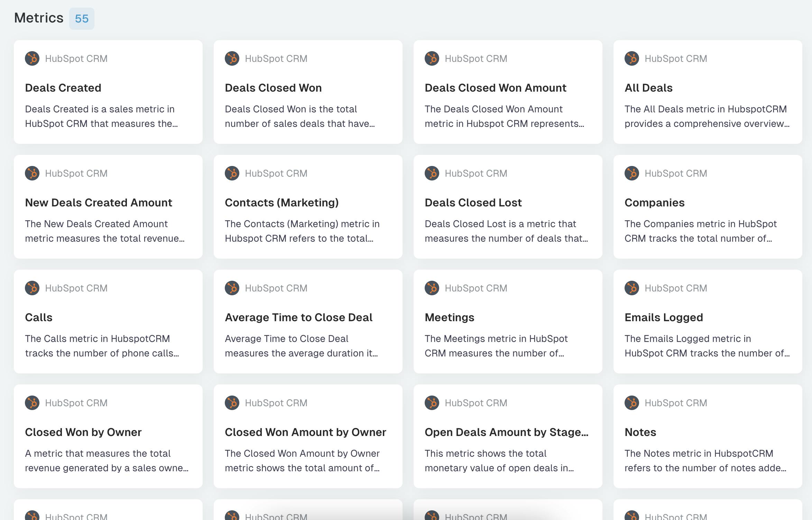Click HubSpot icon on Average Time to Close Deal card
This screenshot has width=812, height=520.
pos(232,288)
